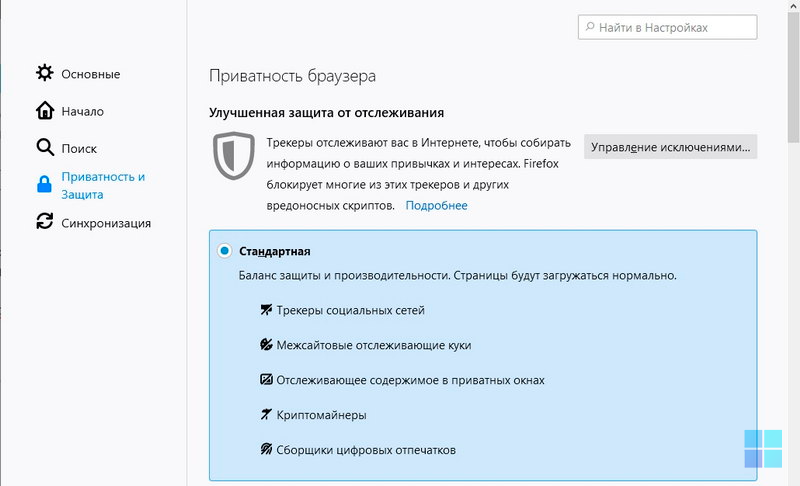Image resolution: width=800 pixels, height=486 pixels.
Task: Click the gear icon beside Основные
Action: [x=45, y=73]
